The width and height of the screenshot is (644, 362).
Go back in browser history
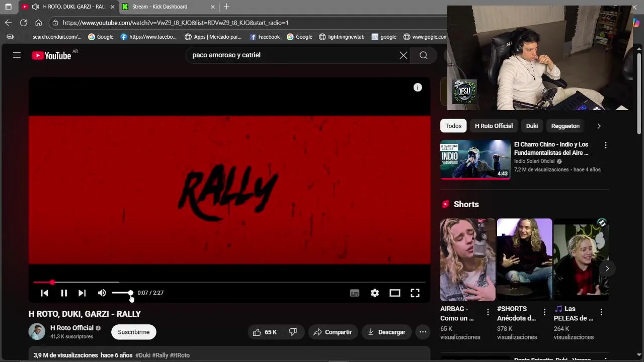[8, 23]
